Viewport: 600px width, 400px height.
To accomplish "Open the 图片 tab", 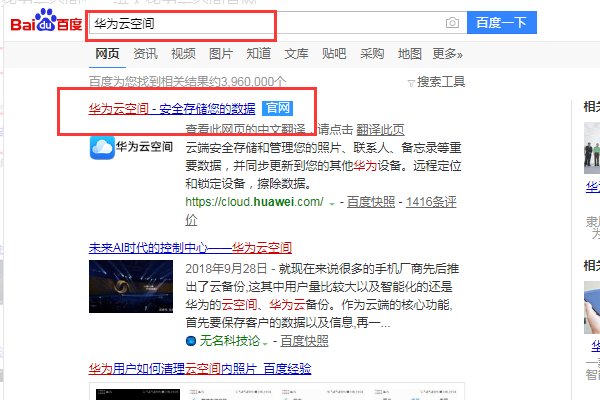I will (221, 54).
